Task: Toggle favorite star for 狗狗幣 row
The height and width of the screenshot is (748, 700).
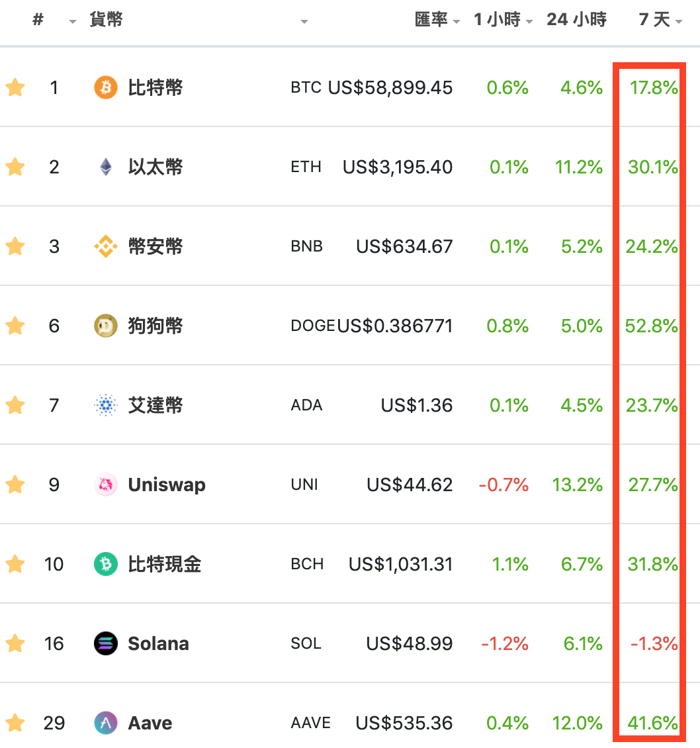Action: click(15, 326)
